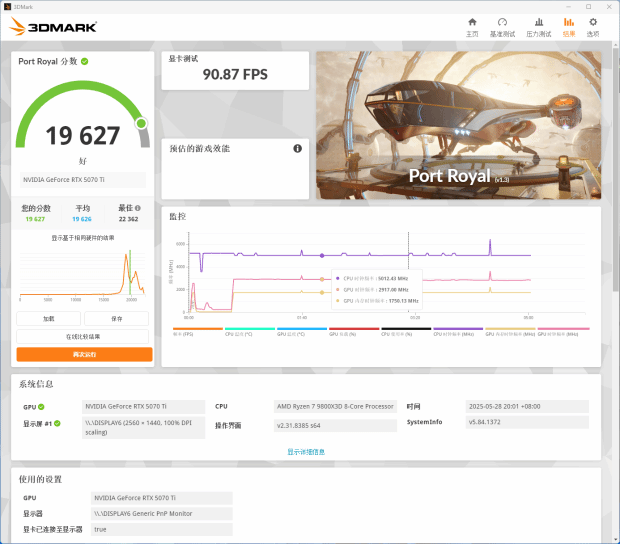Click the info icon in 预估的游戏效能 panel
620x544 pixels.
click(297, 148)
